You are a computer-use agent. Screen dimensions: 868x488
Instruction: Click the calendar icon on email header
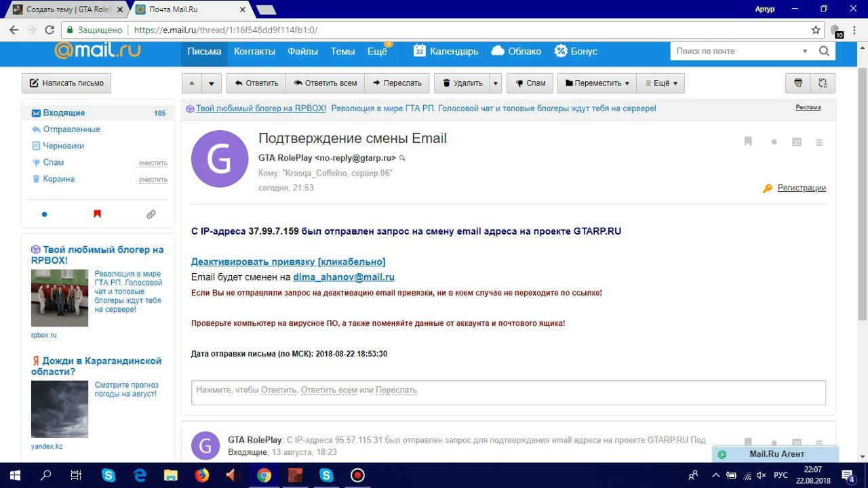(797, 142)
